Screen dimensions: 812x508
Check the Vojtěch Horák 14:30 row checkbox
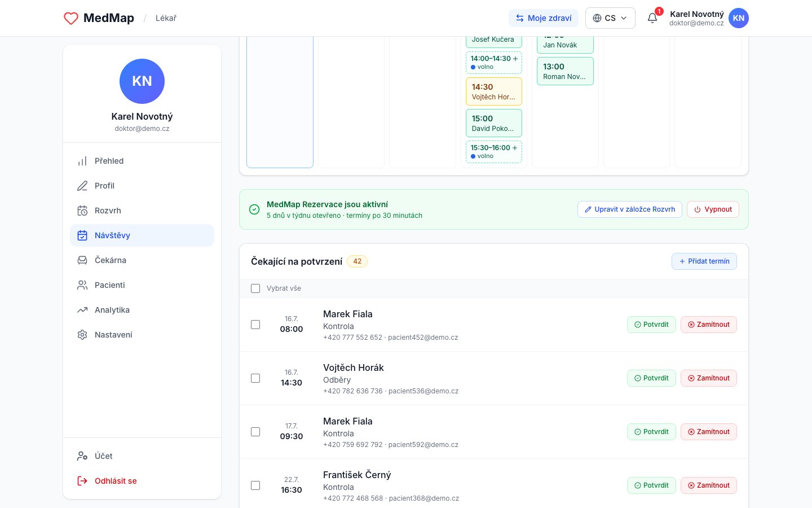click(x=255, y=378)
